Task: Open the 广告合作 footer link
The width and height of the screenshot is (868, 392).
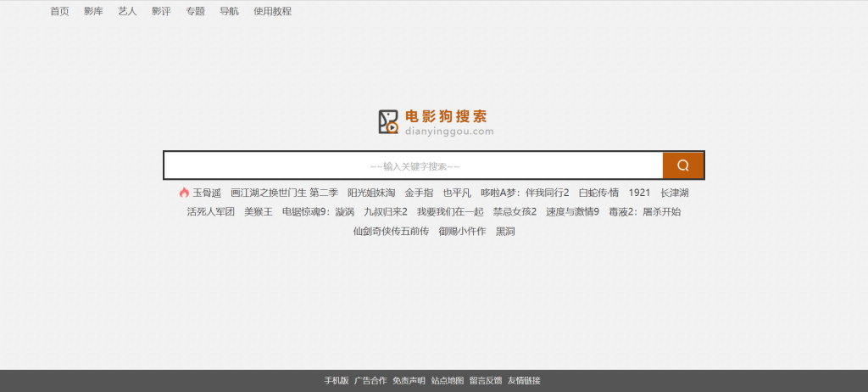Action: [370, 380]
